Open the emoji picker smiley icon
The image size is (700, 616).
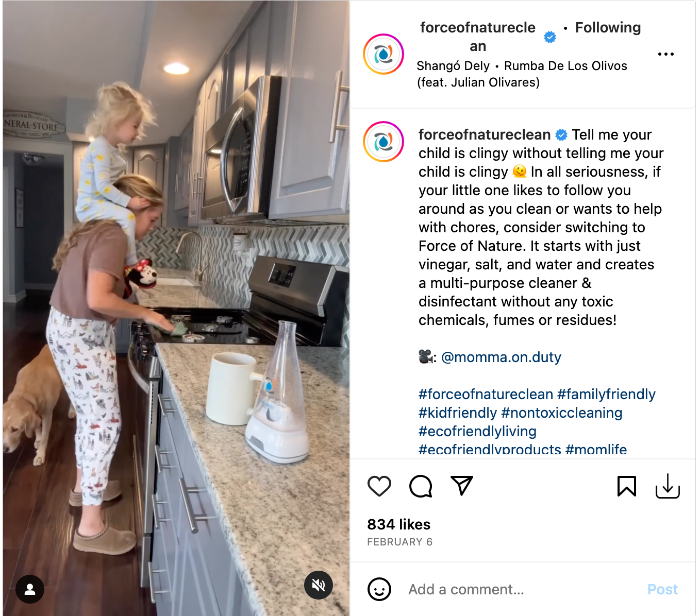click(x=379, y=589)
